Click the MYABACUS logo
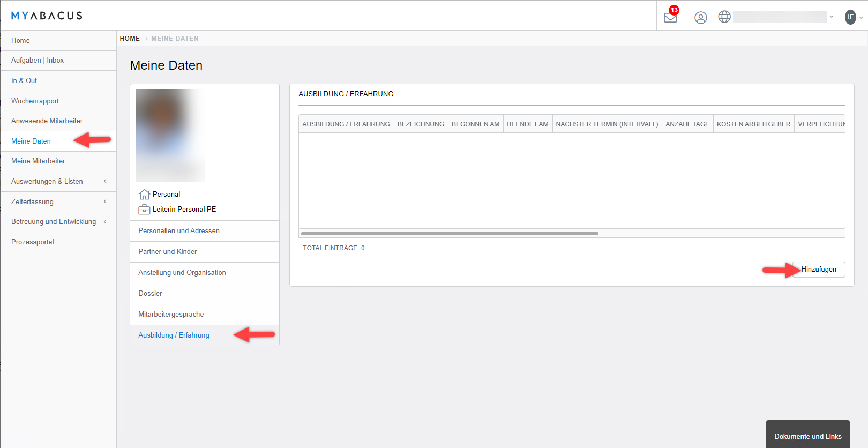Viewport: 868px width, 448px height. click(47, 16)
